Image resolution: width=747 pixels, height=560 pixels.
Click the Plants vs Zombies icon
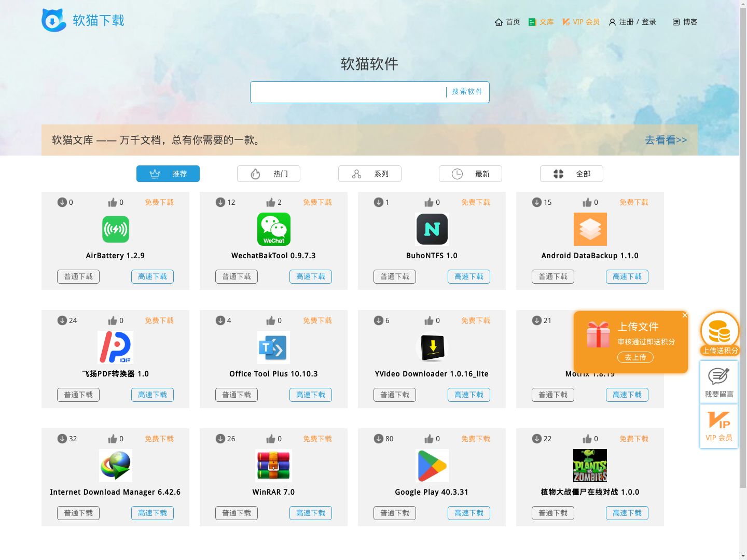pos(590,466)
